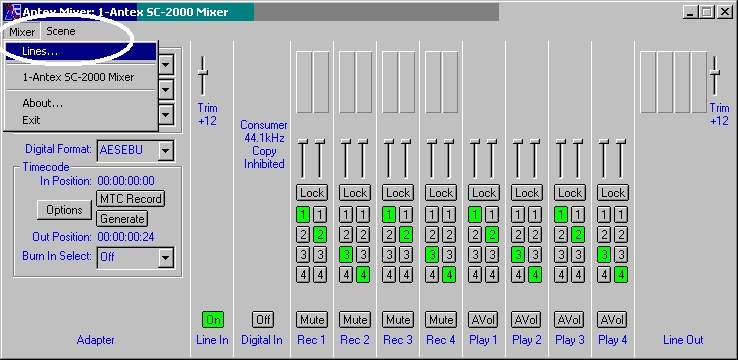Toggle Play 2 right routing button 4
Viewport: 738px width, 360px height.
pyautogui.click(x=535, y=274)
